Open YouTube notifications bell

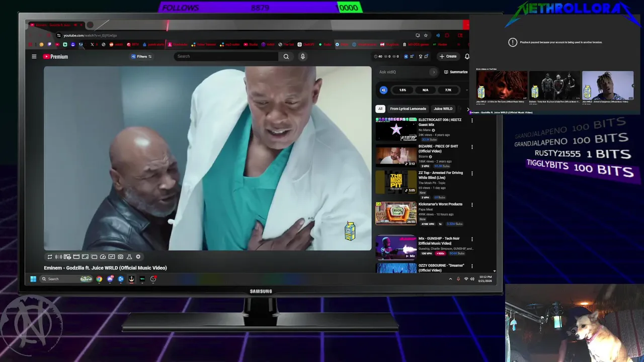pos(467,56)
